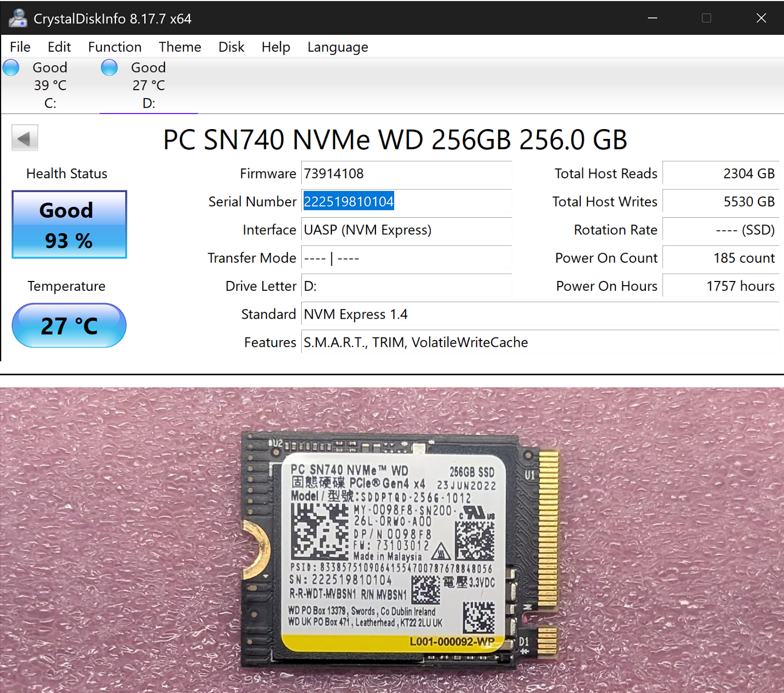This screenshot has height=693, width=784.
Task: Click the Standard field NVM Express 1.4
Action: (x=540, y=314)
